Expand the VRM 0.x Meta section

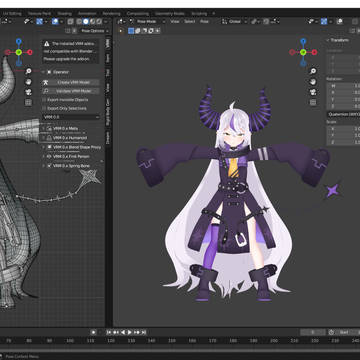coord(43,128)
